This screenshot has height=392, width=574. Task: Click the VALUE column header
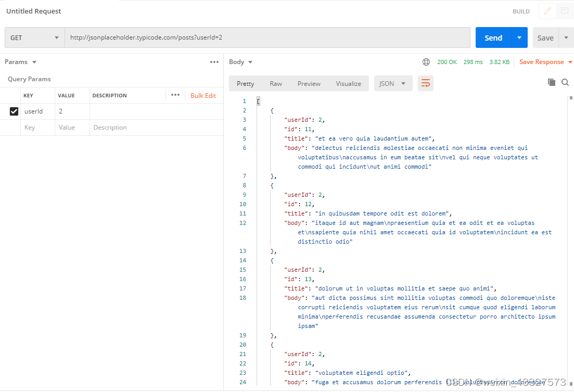click(66, 95)
